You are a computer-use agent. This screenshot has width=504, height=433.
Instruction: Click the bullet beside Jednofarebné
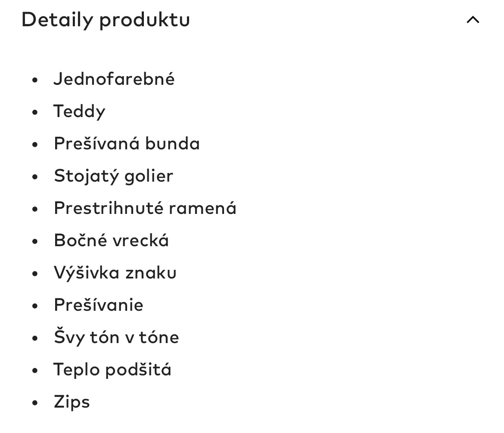[35, 80]
